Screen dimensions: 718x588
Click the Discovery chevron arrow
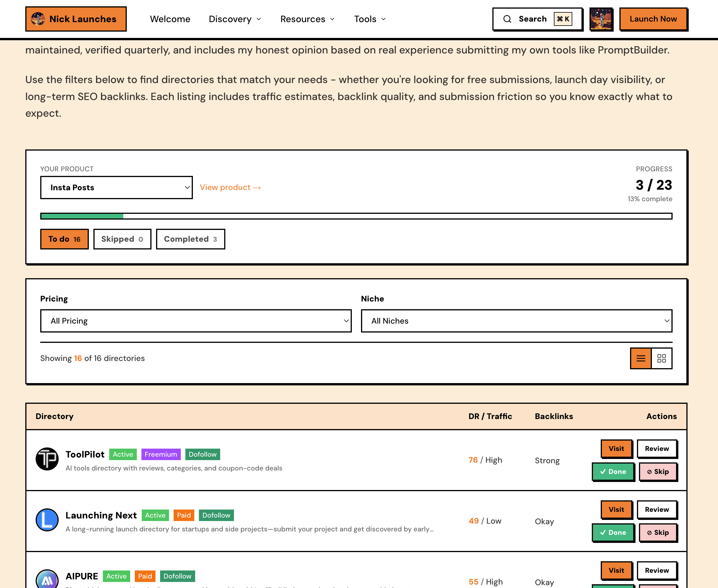(259, 19)
